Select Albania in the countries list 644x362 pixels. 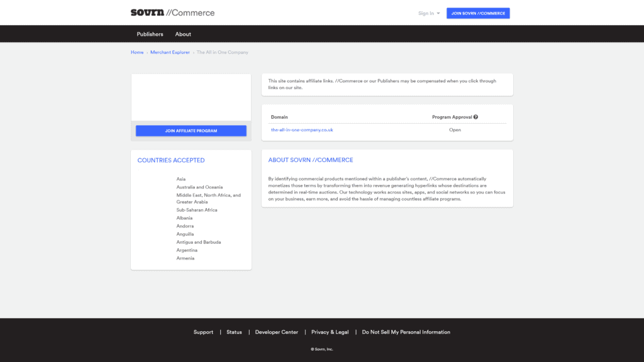(184, 218)
